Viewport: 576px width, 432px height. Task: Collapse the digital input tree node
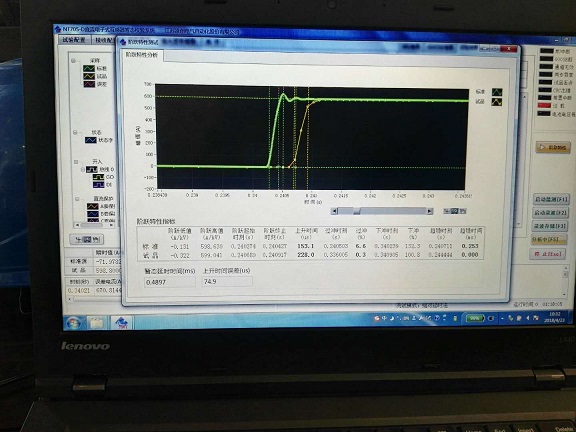pos(76,162)
